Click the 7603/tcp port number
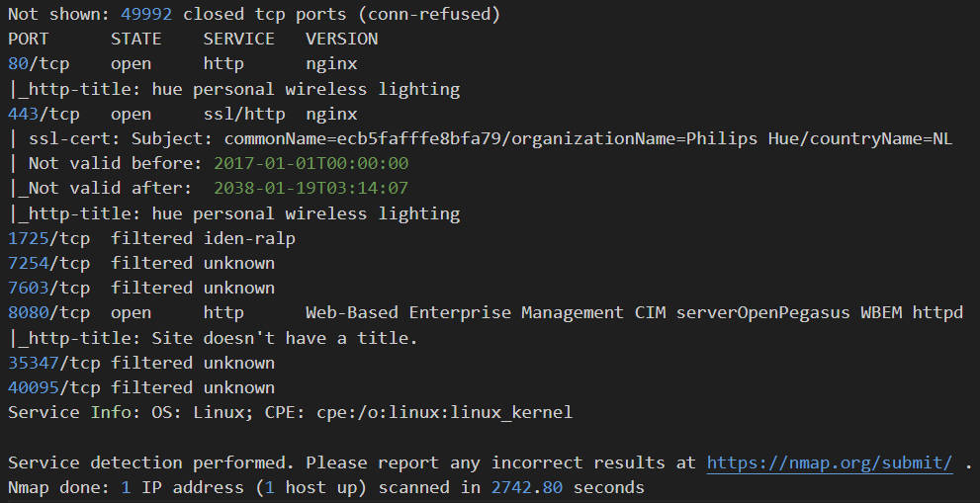The image size is (980, 503). (x=29, y=288)
